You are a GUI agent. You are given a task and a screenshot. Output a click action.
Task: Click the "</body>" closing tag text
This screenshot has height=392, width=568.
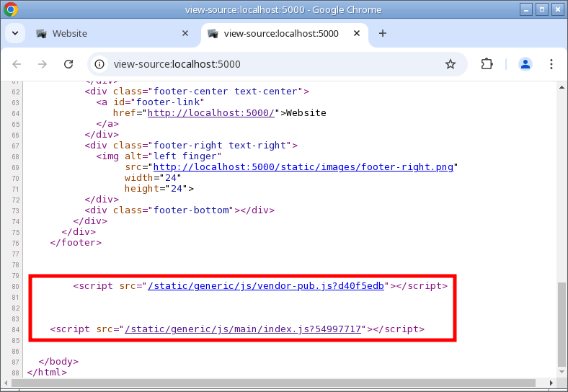(58, 362)
